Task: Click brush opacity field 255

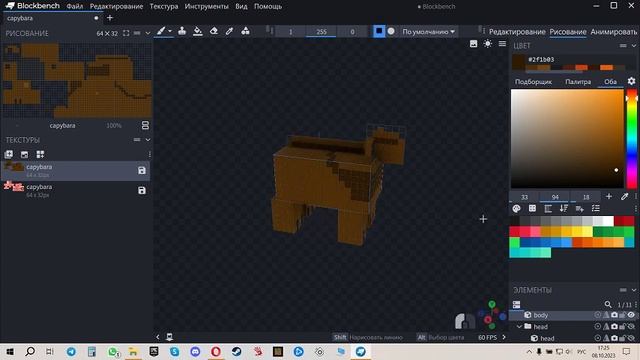Action: (x=321, y=31)
